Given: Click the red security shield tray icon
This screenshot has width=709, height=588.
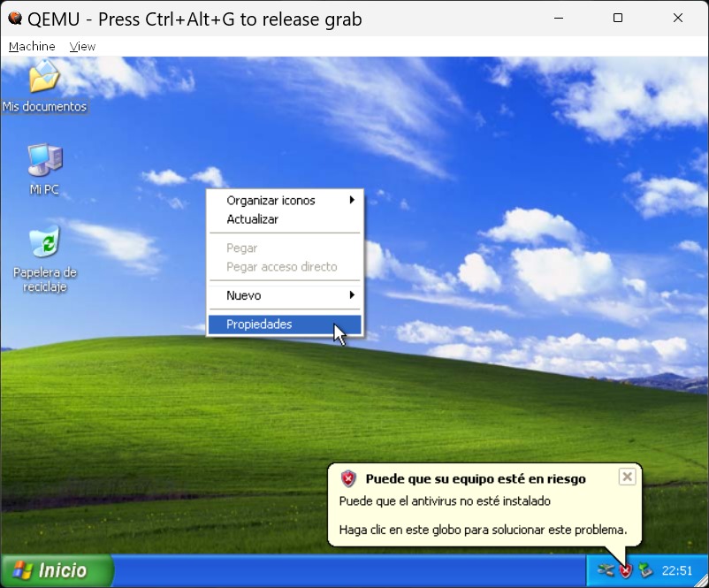Looking at the screenshot, I should (625, 570).
